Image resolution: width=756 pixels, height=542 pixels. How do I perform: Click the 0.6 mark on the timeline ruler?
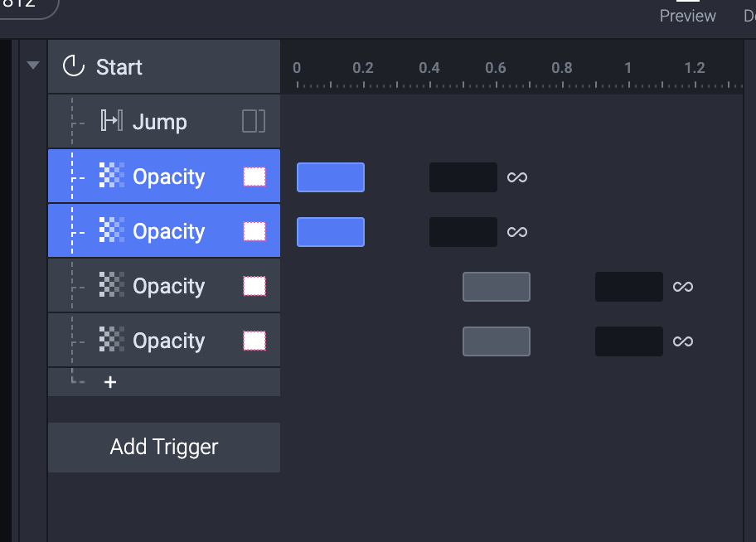point(496,69)
